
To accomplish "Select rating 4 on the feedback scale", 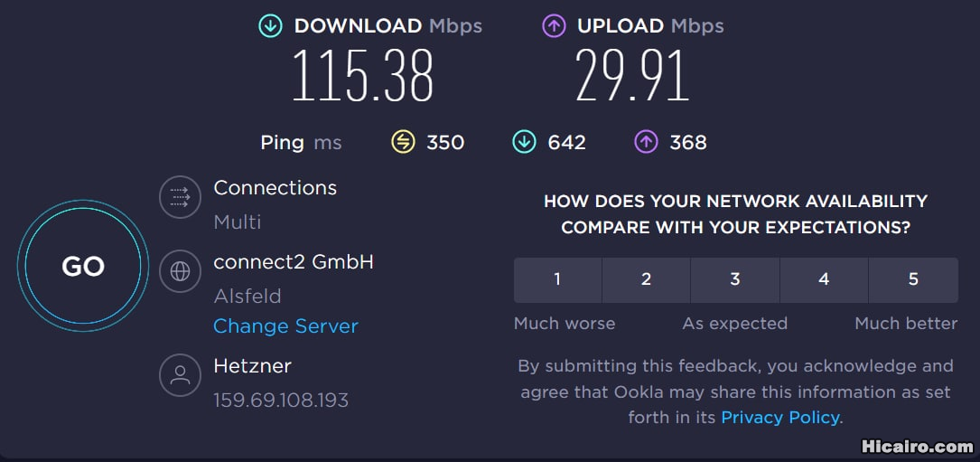I will 824,279.
